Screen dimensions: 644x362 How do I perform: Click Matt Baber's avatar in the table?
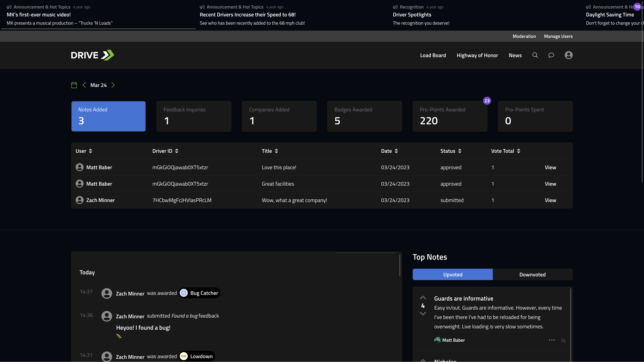(79, 167)
